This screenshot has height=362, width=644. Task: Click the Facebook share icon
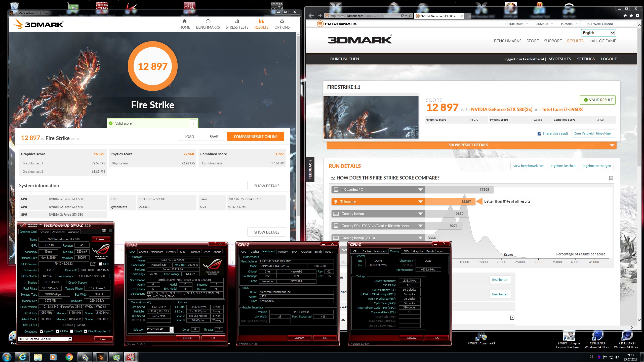(x=539, y=134)
